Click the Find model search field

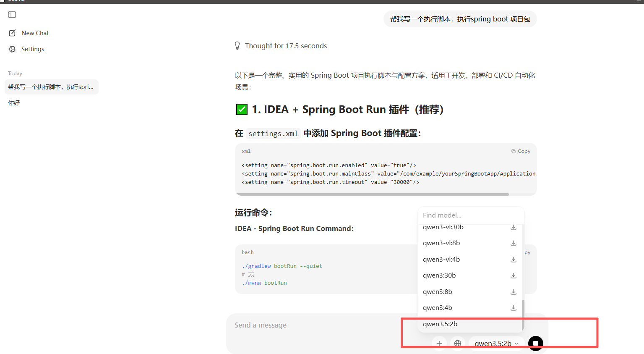(x=471, y=215)
